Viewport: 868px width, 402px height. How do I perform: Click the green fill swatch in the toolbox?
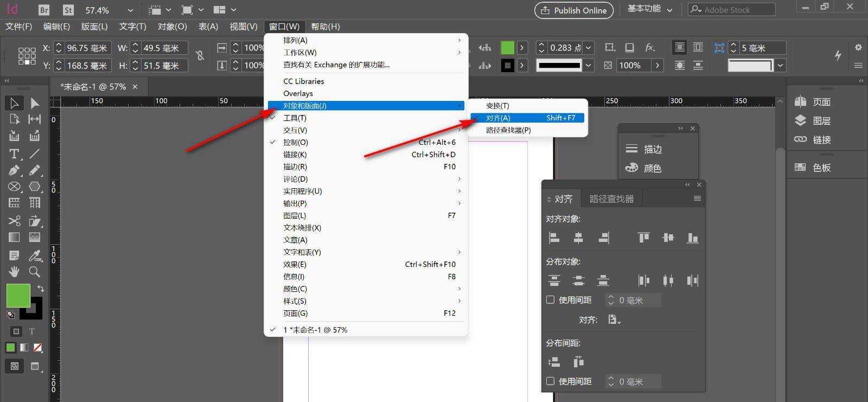pyautogui.click(x=18, y=296)
